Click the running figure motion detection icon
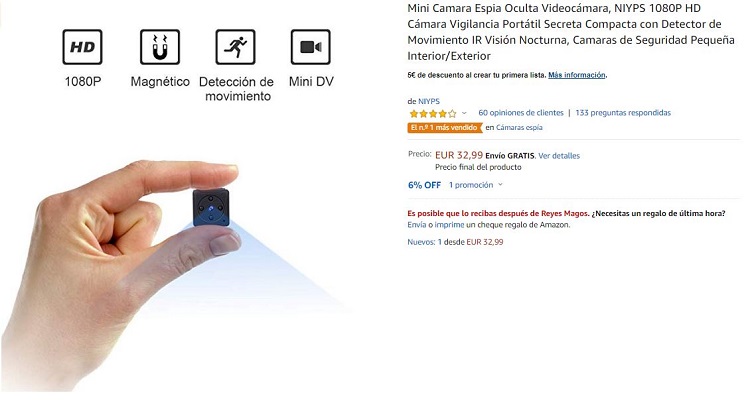 click(x=235, y=47)
